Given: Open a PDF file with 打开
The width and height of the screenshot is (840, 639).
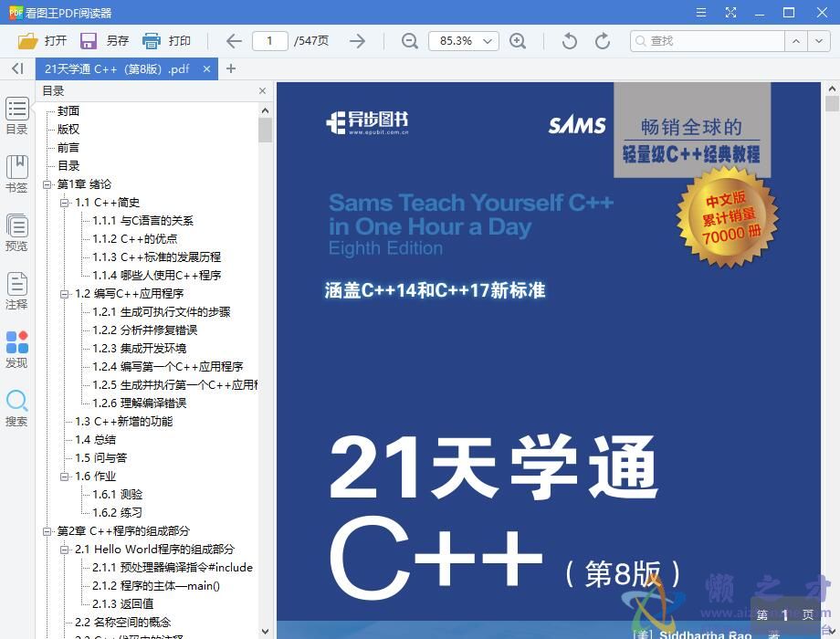Looking at the screenshot, I should pyautogui.click(x=42, y=41).
